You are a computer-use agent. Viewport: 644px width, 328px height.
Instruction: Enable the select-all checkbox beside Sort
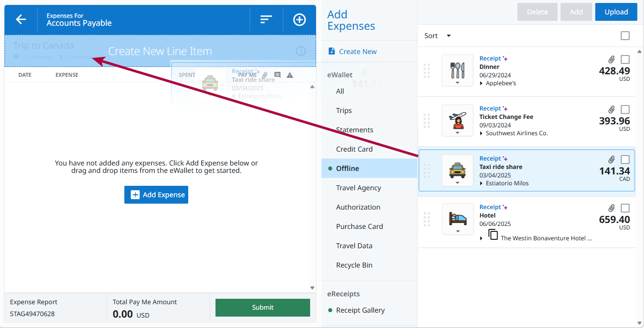tap(625, 36)
